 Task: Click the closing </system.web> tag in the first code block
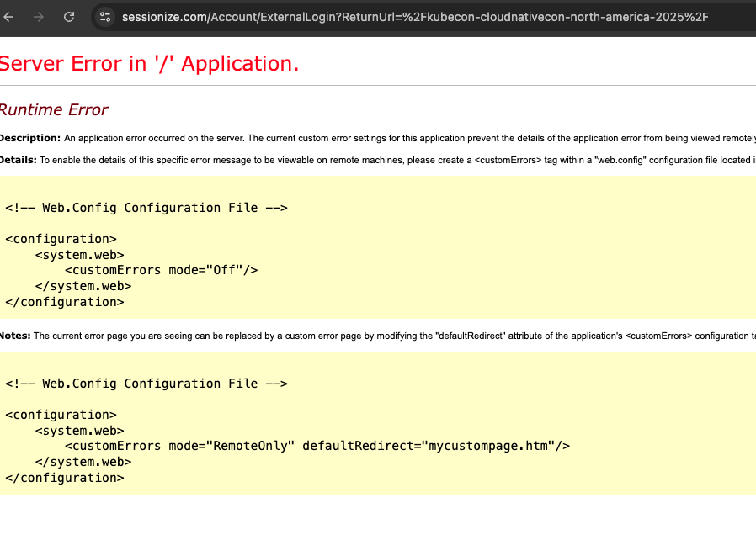pyautogui.click(x=83, y=286)
